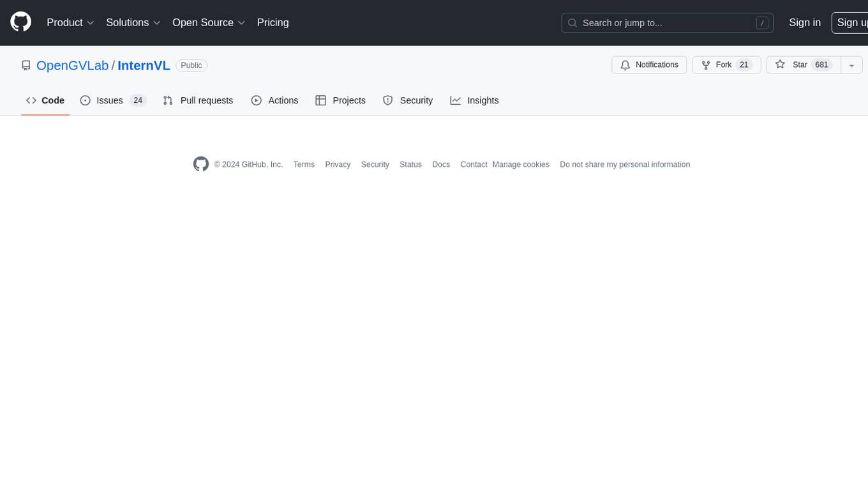Click Sign in link
This screenshot has width=868, height=488.
805,22
